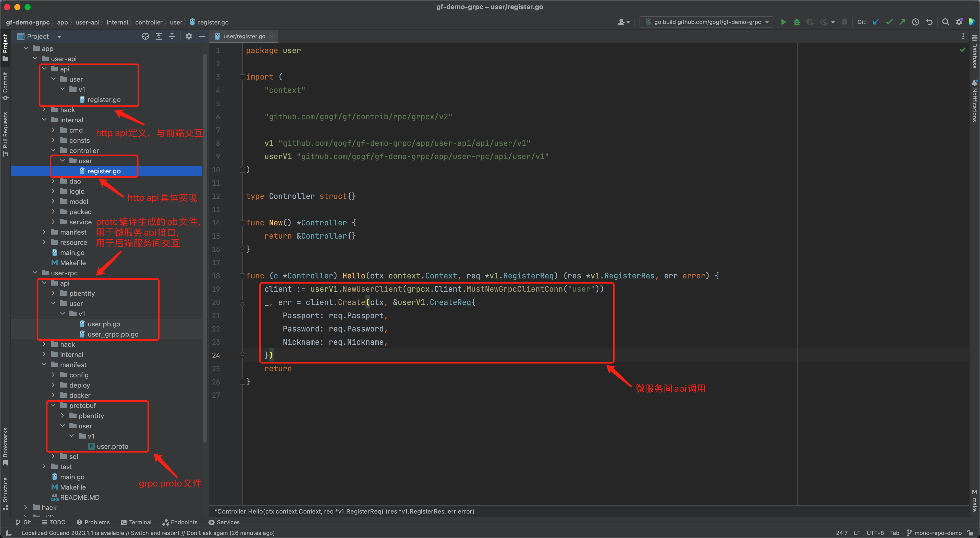The image size is (980, 538).
Task: Click mono-repo-demo git branch widget
Action: point(934,533)
